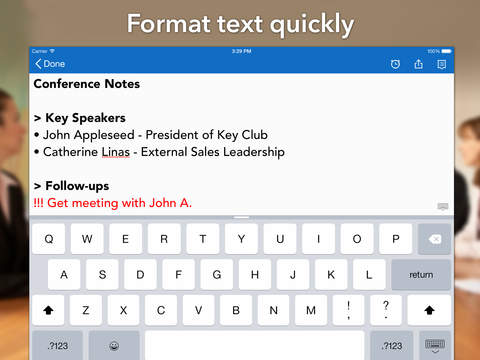
Task: Tap the F key
Action: click(179, 275)
